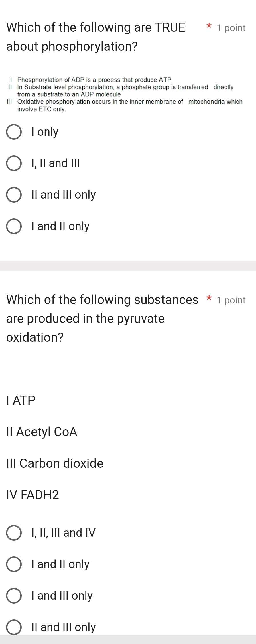256x644 pixels.
Task: Click the radio circle next to 'II and III only'
Action: tap(14, 627)
